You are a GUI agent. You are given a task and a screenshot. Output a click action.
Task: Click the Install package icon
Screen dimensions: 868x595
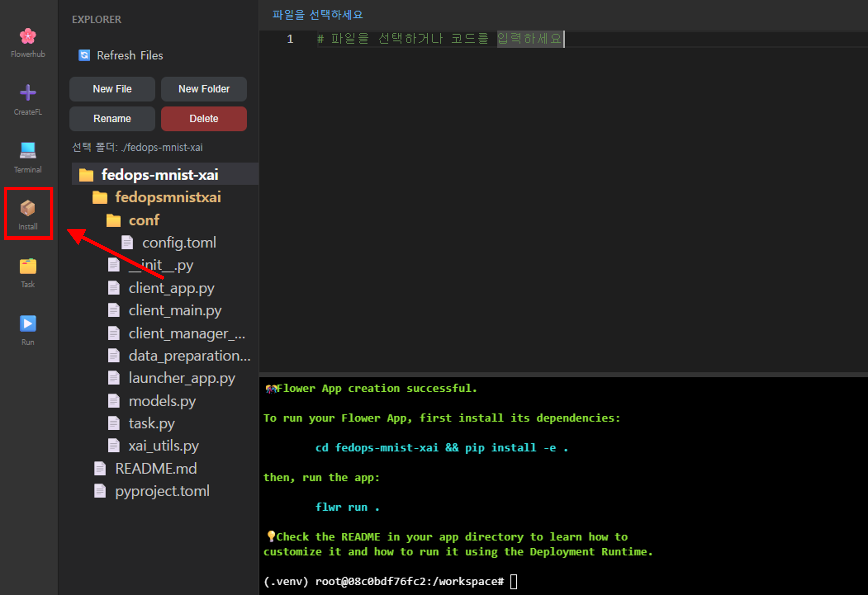point(28,208)
